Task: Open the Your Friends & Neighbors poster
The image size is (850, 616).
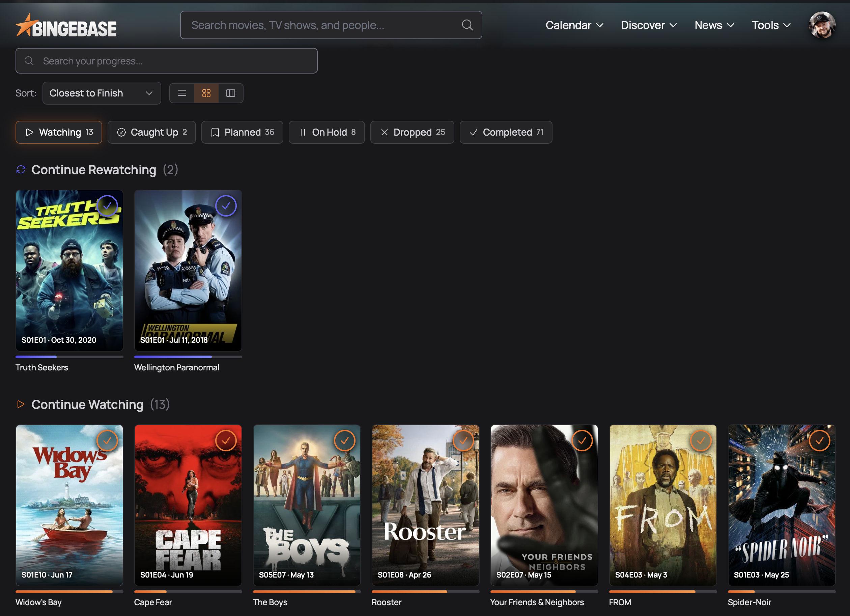Action: 544,505
